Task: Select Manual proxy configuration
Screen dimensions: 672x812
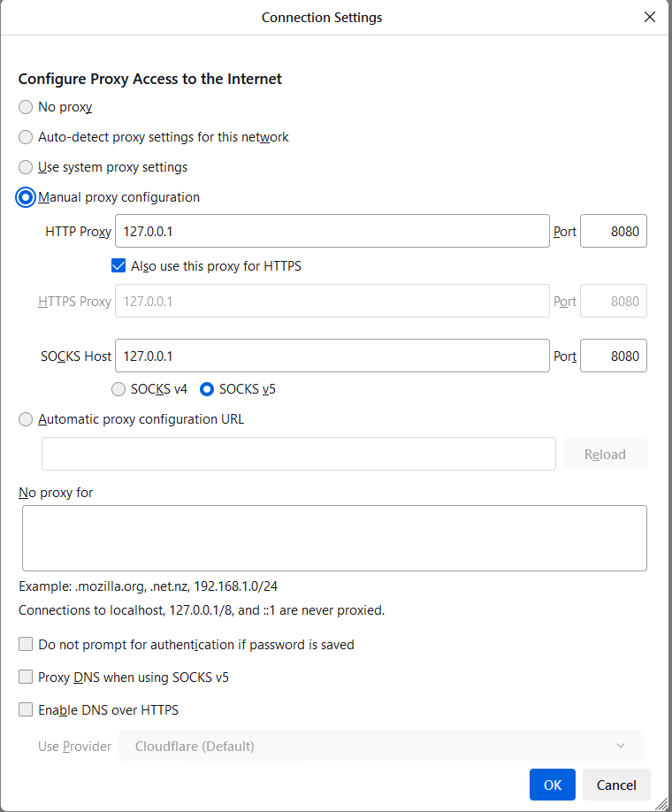Action: coord(26,196)
